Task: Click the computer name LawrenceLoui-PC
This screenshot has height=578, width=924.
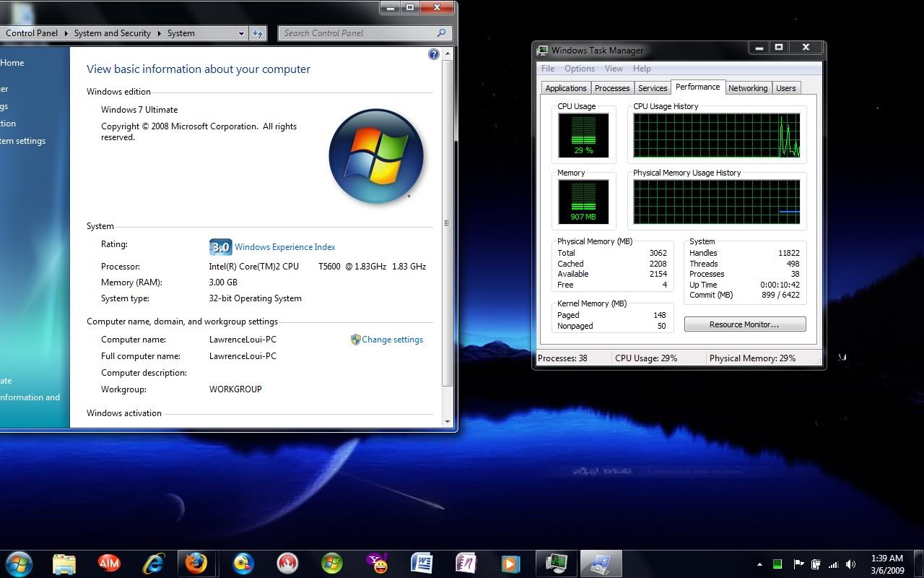Action: click(243, 340)
